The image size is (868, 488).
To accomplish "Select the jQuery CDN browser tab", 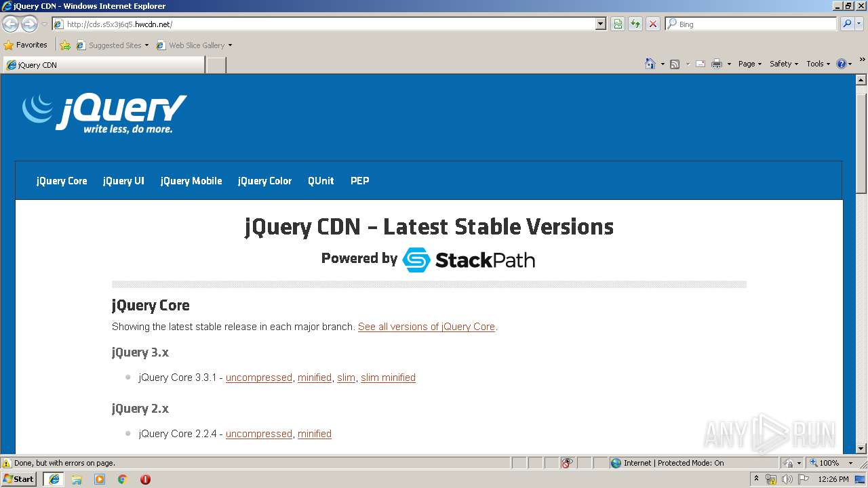I will (103, 65).
